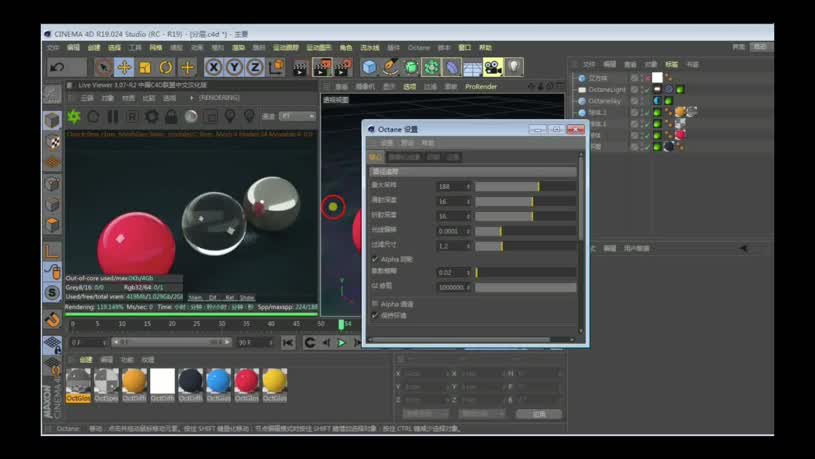The height and width of the screenshot is (459, 815).
Task: Start render with Live Viewer green gear
Action: tap(74, 116)
